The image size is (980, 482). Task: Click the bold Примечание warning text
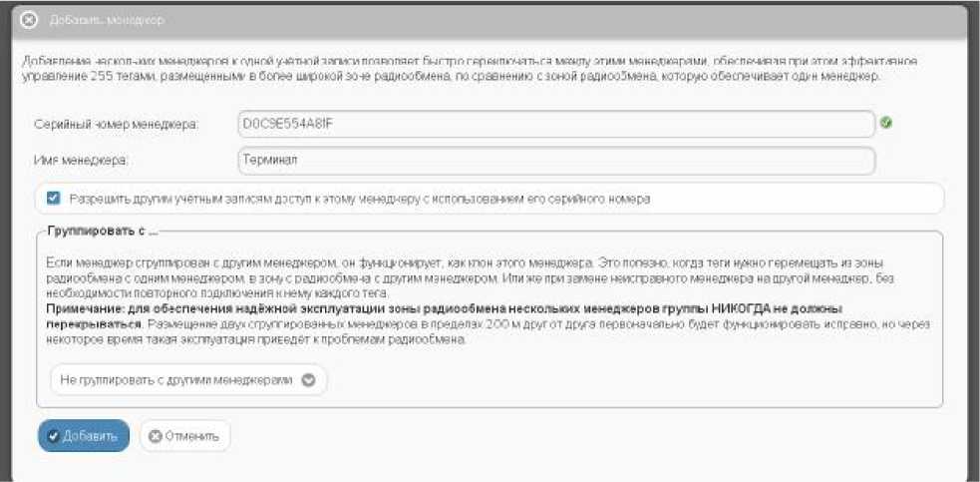(x=444, y=316)
